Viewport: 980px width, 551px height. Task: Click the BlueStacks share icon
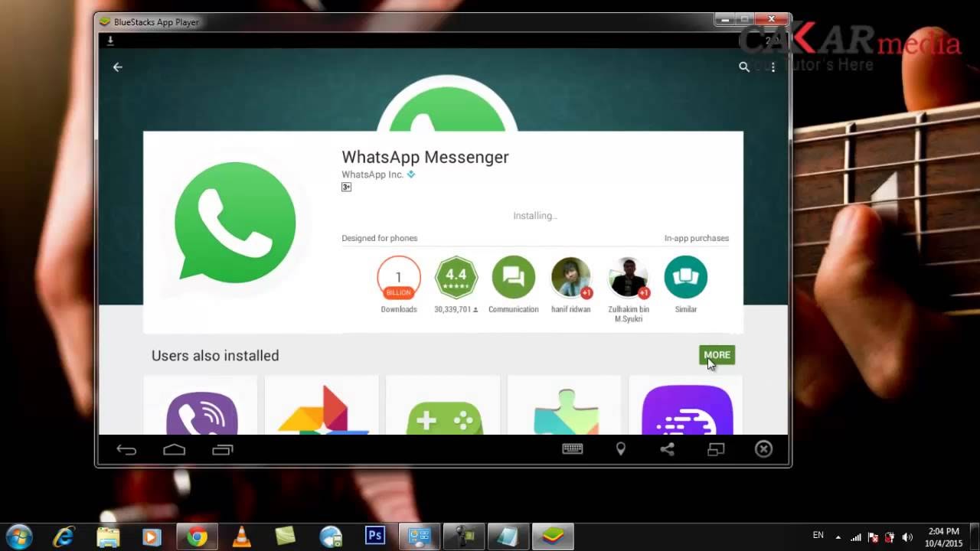point(668,449)
